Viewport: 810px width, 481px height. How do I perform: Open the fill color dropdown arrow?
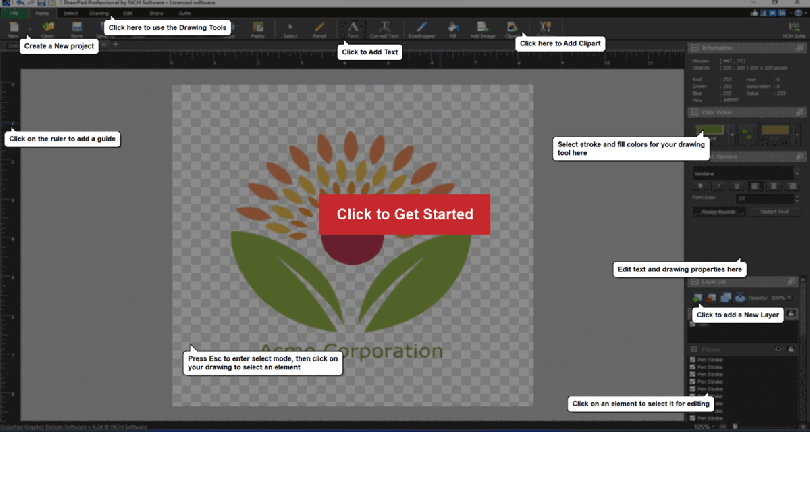(x=732, y=133)
